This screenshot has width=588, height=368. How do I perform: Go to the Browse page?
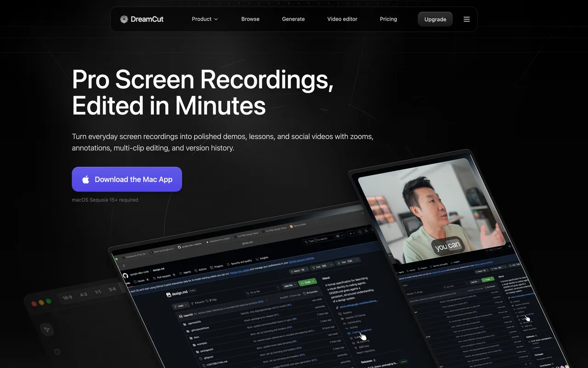click(x=250, y=19)
